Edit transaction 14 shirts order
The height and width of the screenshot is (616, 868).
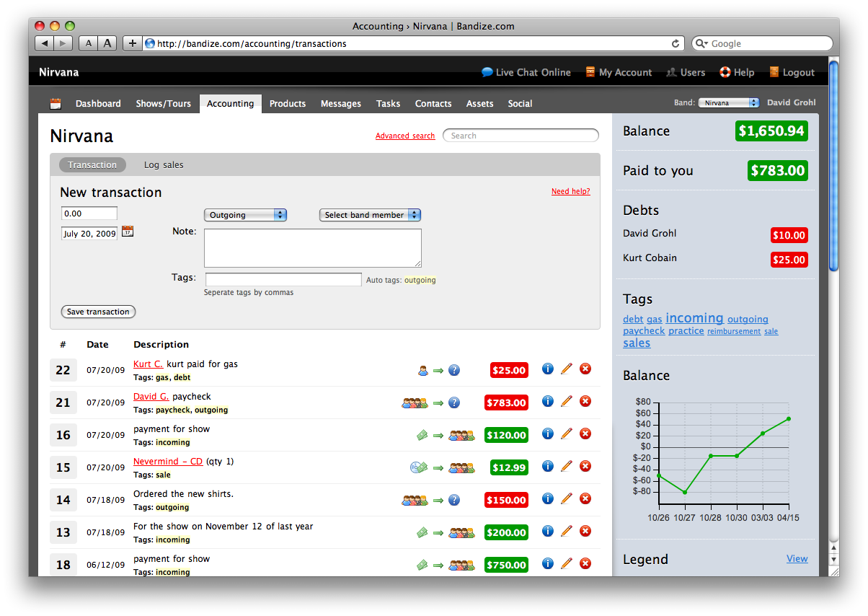click(x=567, y=499)
